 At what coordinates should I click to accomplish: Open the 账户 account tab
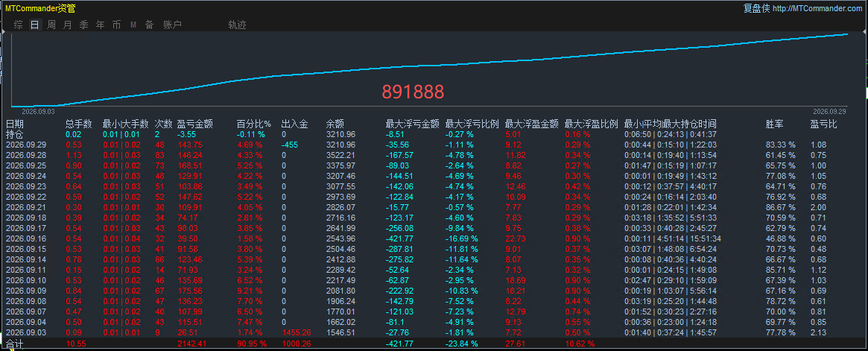click(x=172, y=25)
